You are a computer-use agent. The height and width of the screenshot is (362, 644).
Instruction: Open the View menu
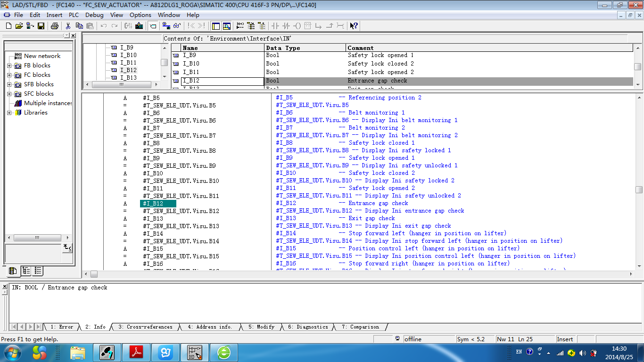116,15
